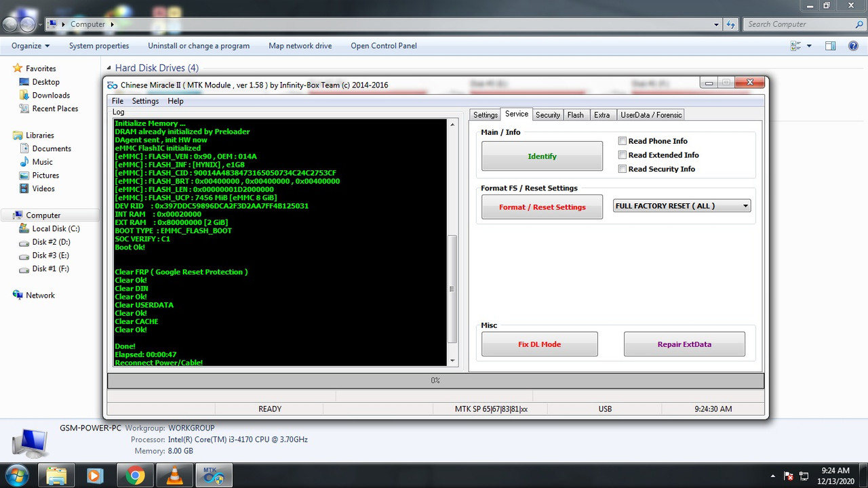Open Local Disk (C:) in sidebar
868x488 pixels.
(x=56, y=229)
